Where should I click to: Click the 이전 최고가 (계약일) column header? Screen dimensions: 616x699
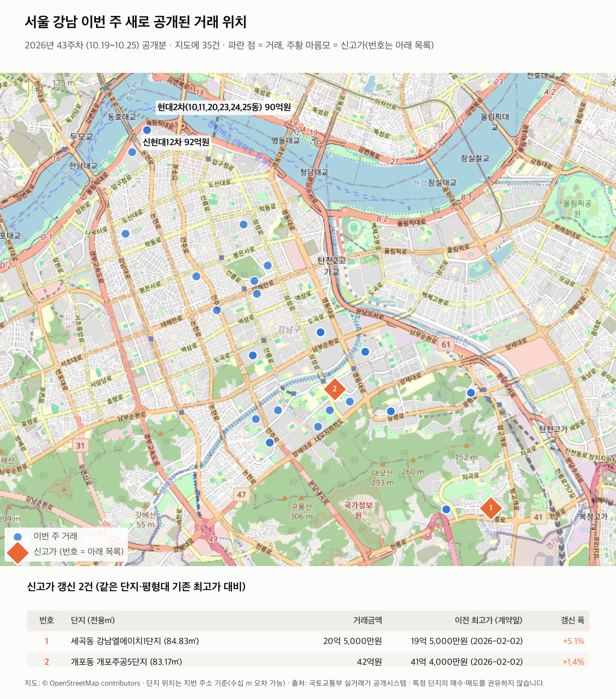(x=489, y=620)
